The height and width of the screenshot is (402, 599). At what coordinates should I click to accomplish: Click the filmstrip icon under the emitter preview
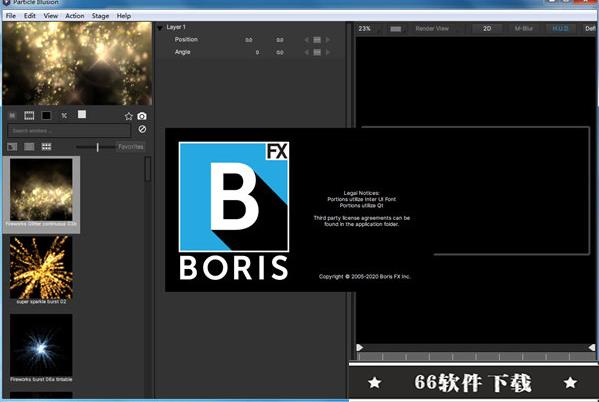[x=29, y=115]
